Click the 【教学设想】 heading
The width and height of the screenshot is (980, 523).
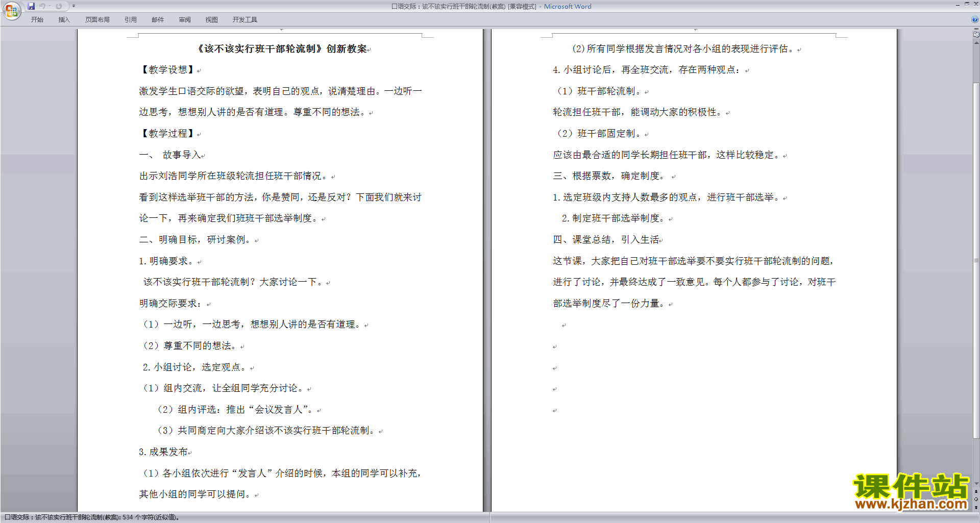pos(168,70)
